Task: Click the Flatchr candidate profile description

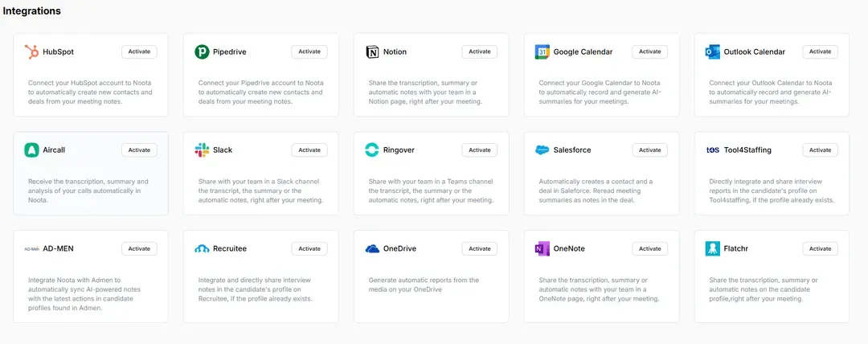Action: point(764,289)
